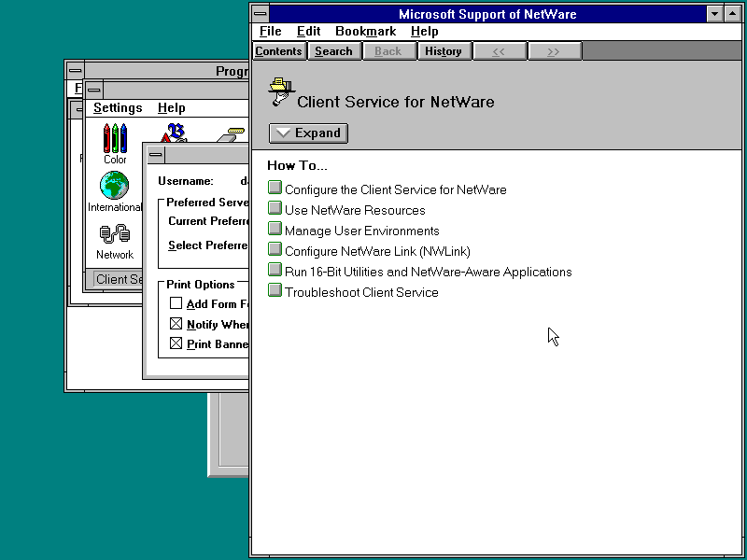747x560 pixels.
Task: Open Troubleshoot Client Service topic
Action: [x=361, y=292]
